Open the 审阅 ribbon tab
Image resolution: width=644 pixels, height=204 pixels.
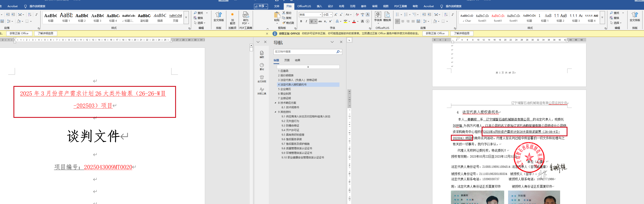(x=375, y=6)
